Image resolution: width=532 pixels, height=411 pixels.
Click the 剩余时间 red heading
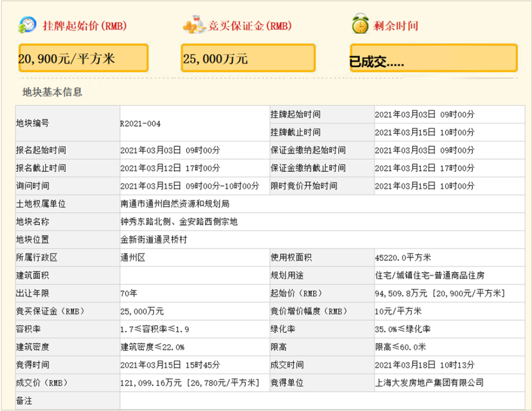point(396,26)
